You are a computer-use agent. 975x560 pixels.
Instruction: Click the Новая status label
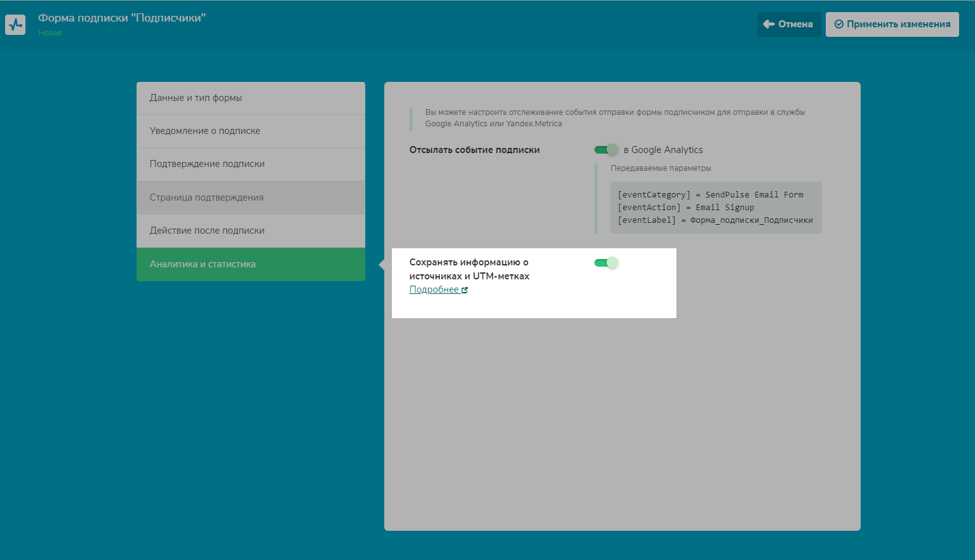point(50,33)
